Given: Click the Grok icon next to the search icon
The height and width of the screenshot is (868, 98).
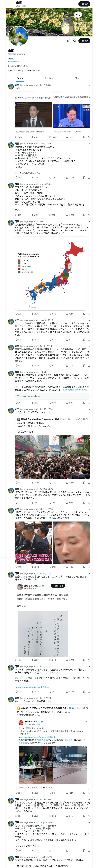Looking at the screenshot, I should tap(68, 41).
